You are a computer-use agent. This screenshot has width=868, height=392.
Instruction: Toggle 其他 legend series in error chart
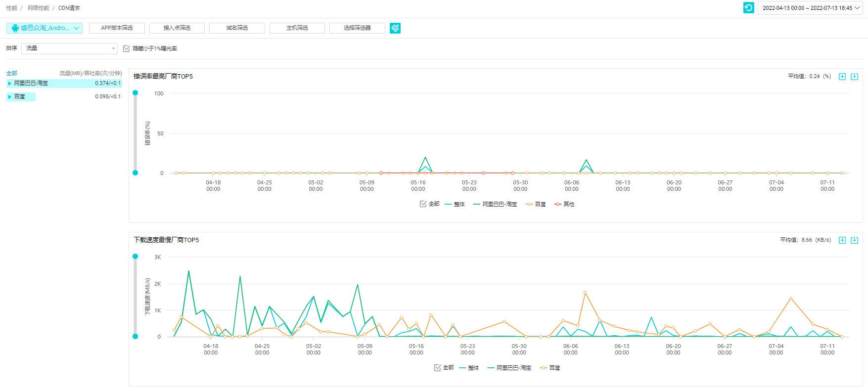(564, 204)
